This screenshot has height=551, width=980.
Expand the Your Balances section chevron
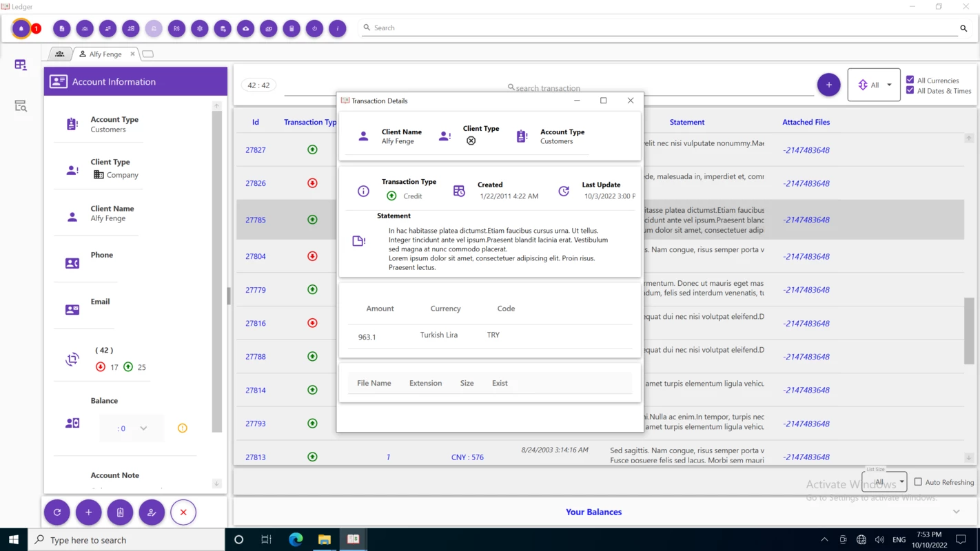click(956, 512)
